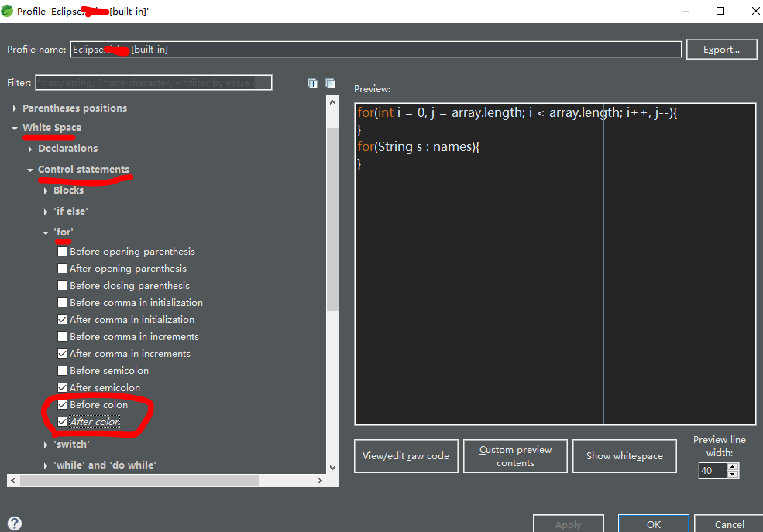Click the tree scroll up arrow

(x=333, y=102)
